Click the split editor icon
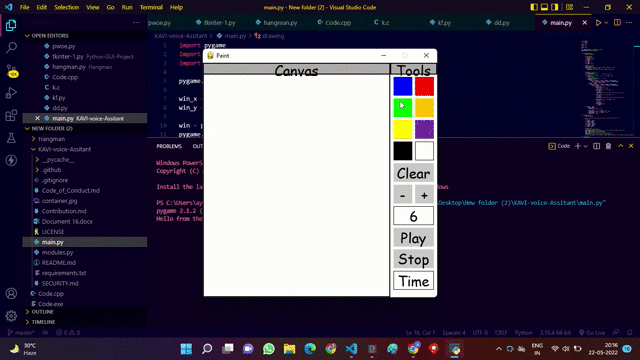This screenshot has width=640, height=360. (617, 23)
